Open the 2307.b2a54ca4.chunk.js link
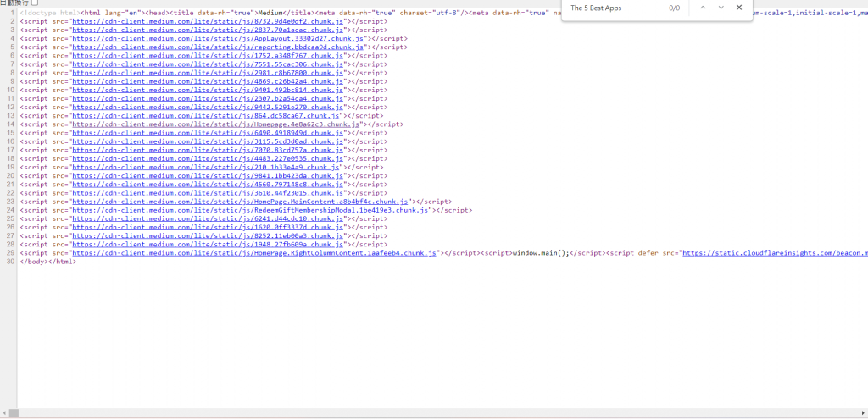The width and height of the screenshot is (868, 420). click(x=209, y=98)
